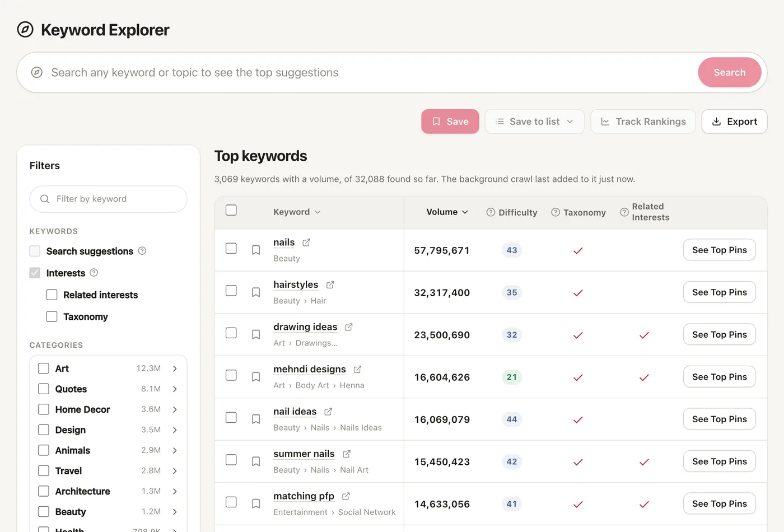The height and width of the screenshot is (532, 784).
Task: Open matching pfp external link icon
Action: (x=346, y=496)
